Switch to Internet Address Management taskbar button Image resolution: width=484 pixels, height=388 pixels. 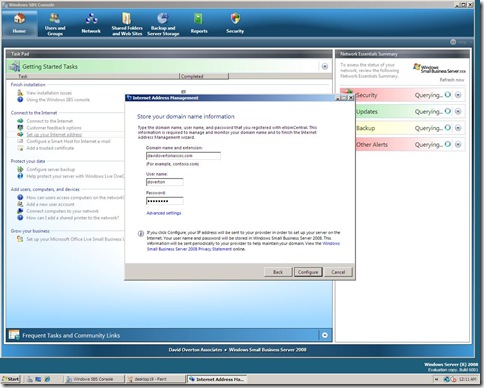[217, 379]
